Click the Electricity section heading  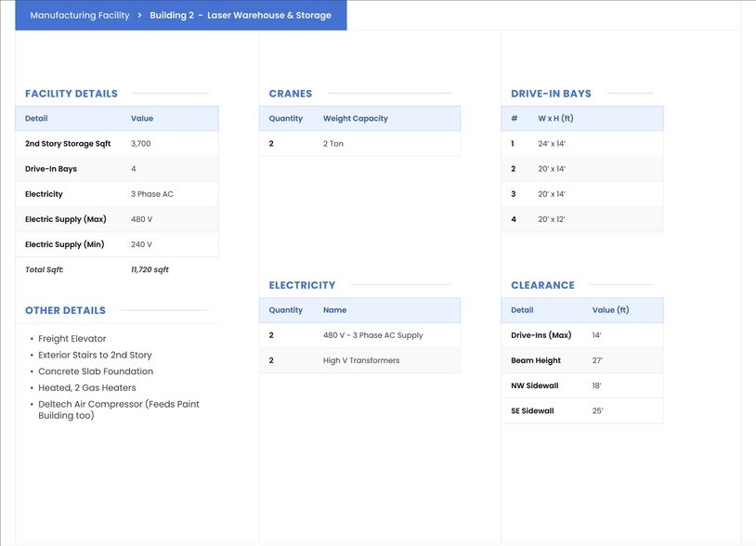point(302,285)
